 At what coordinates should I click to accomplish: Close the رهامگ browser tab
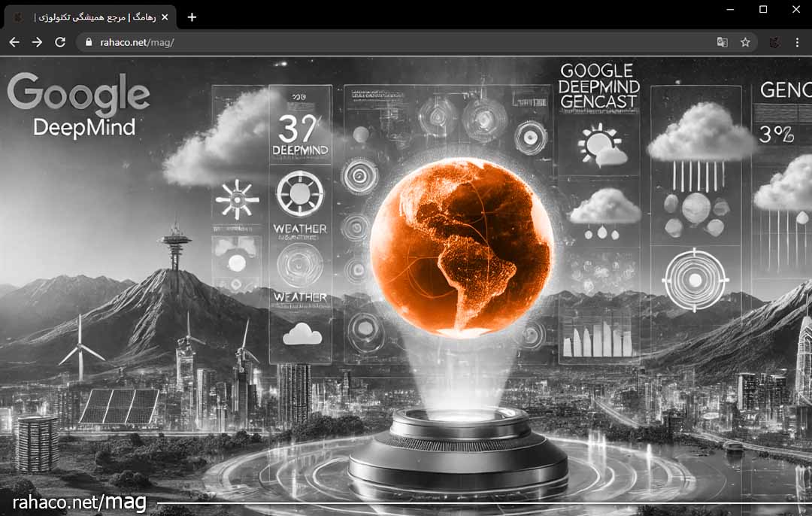pos(165,17)
